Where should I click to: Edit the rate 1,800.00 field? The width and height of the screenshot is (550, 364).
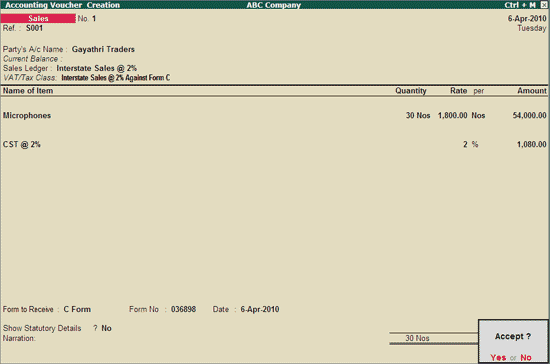pos(452,115)
